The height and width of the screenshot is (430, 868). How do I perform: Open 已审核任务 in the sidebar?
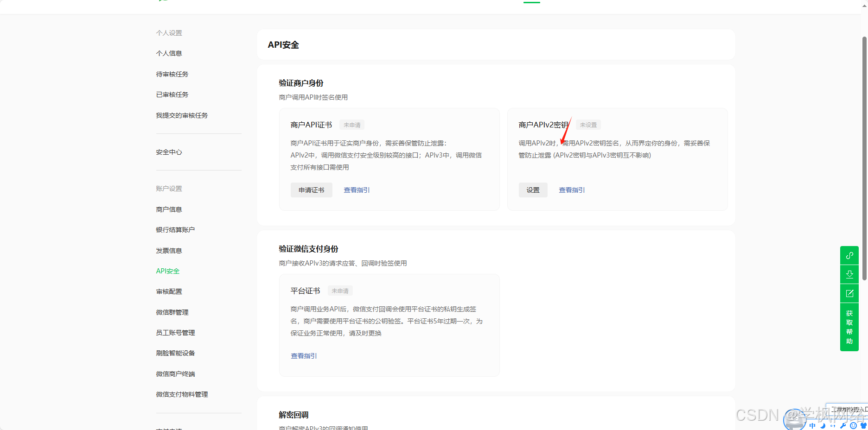(x=172, y=95)
